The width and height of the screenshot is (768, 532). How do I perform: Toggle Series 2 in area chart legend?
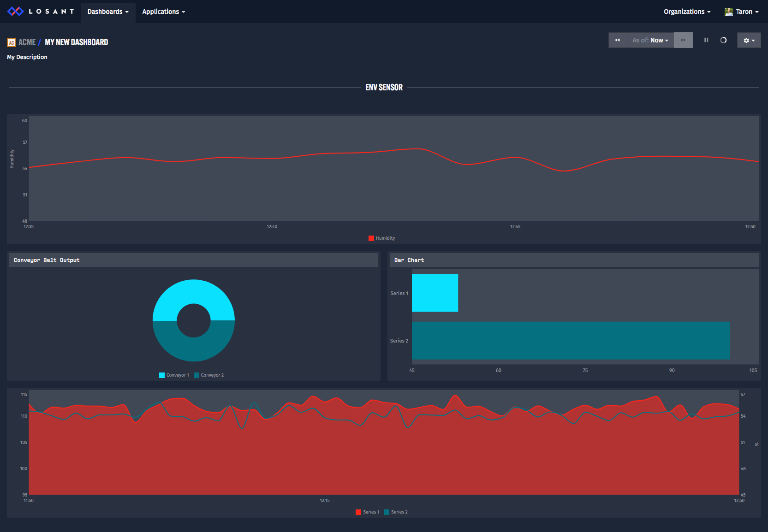[x=396, y=512]
